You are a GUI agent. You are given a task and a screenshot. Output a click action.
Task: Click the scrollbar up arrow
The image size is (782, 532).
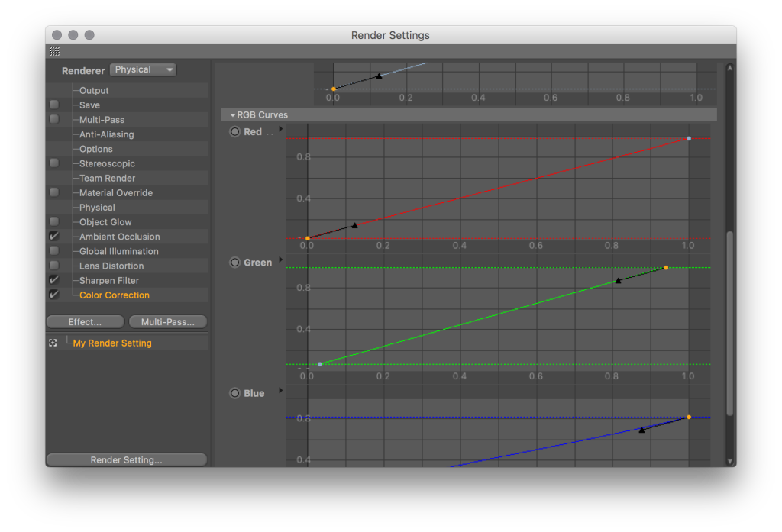[729, 68]
